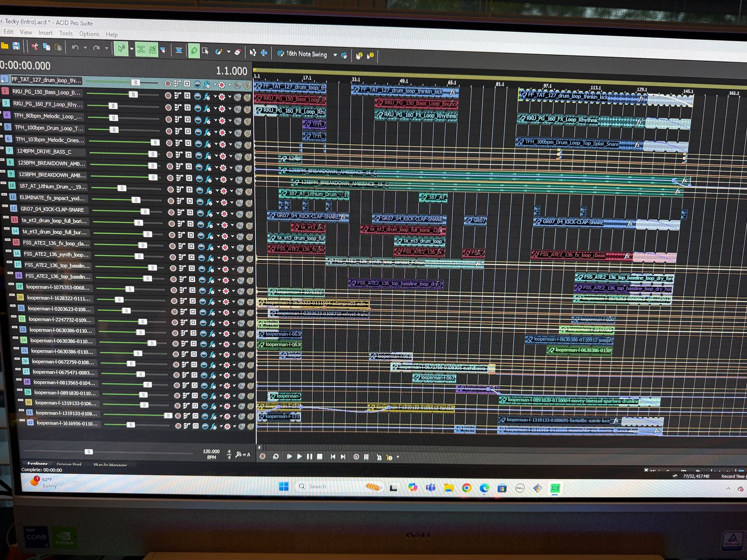Click the Save icon in the toolbar
The width and height of the screenshot is (747, 560).
coord(16,46)
